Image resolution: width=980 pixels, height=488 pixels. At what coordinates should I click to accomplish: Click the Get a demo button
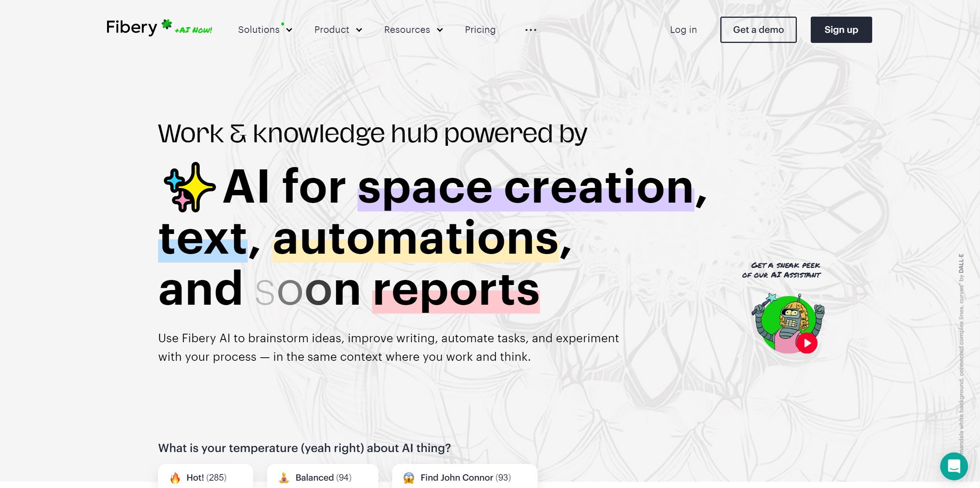pos(758,29)
